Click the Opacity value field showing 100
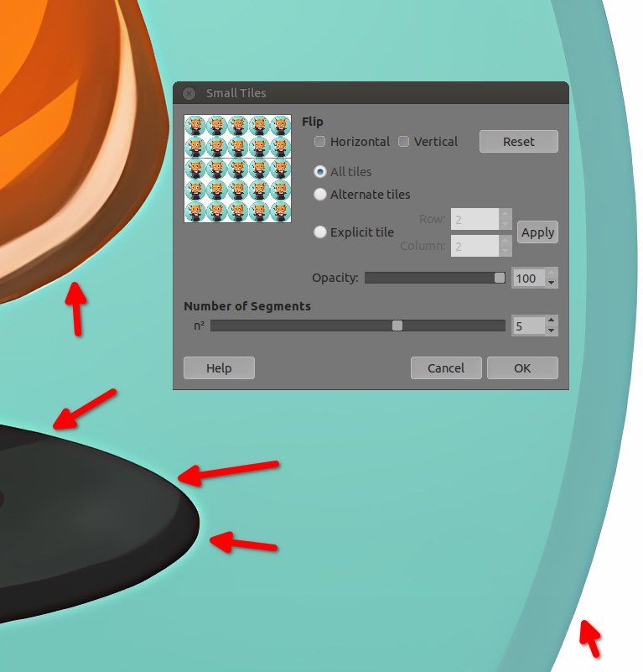The width and height of the screenshot is (643, 672). tap(529, 279)
